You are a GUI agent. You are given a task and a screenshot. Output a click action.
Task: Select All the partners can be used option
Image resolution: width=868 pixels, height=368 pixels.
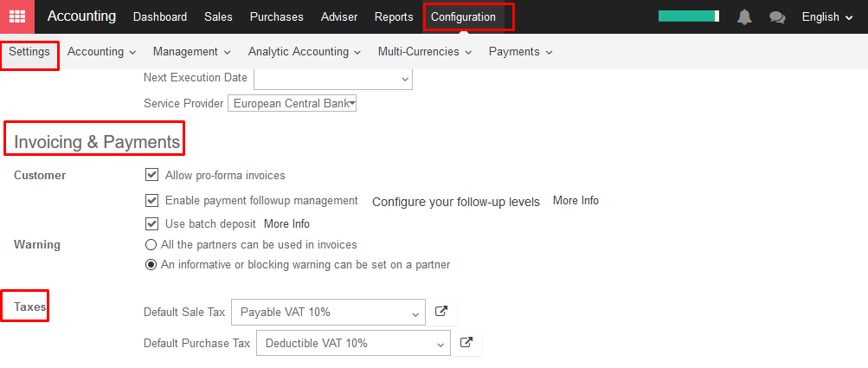(x=151, y=244)
